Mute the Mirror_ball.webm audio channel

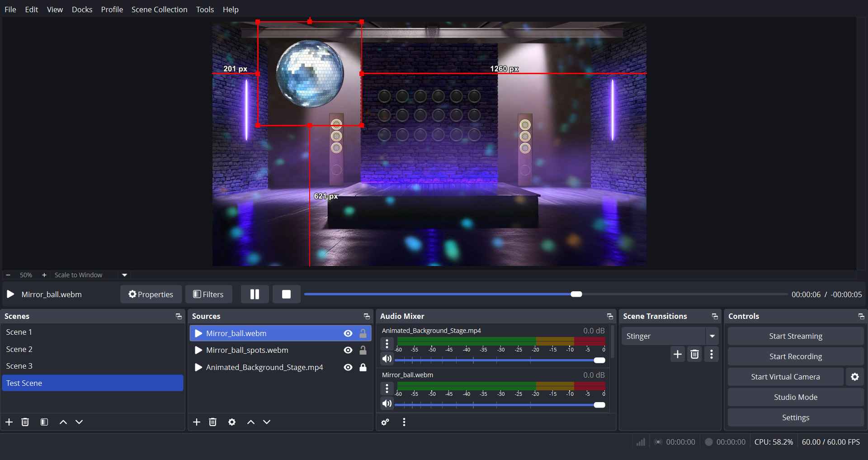387,403
